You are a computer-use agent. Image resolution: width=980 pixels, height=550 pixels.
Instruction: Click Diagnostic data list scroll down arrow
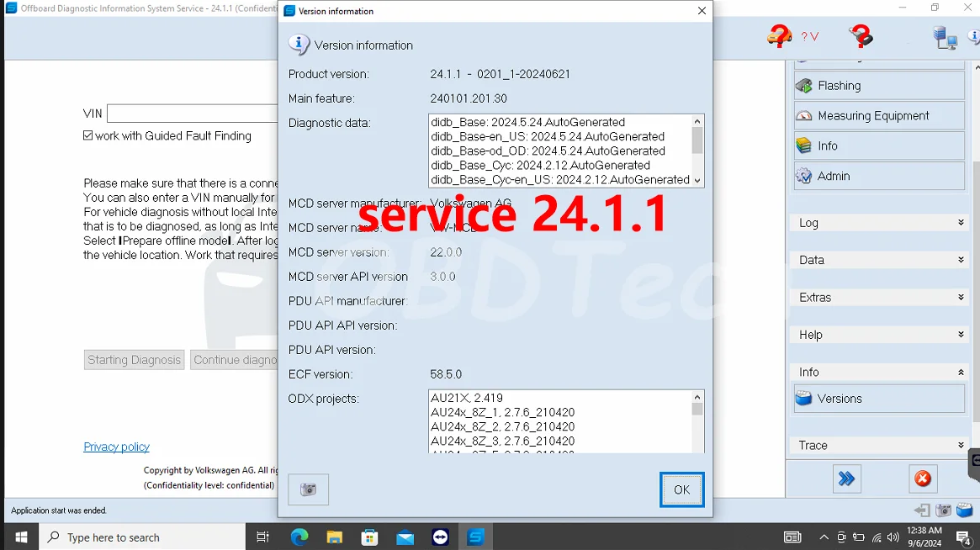tap(697, 181)
